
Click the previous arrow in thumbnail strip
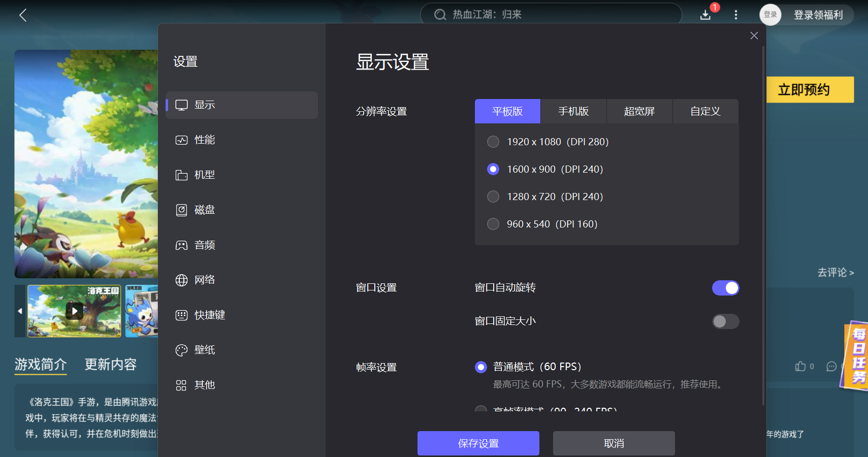pyautogui.click(x=20, y=311)
